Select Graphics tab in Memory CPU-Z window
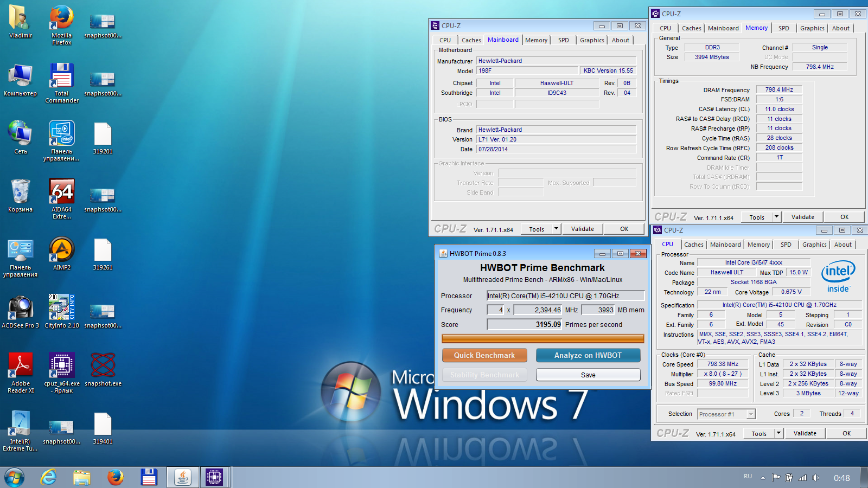The width and height of the screenshot is (868, 488). point(812,28)
